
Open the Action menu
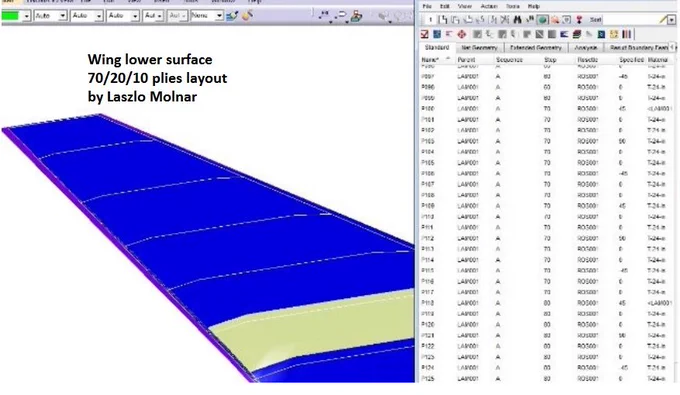point(489,6)
